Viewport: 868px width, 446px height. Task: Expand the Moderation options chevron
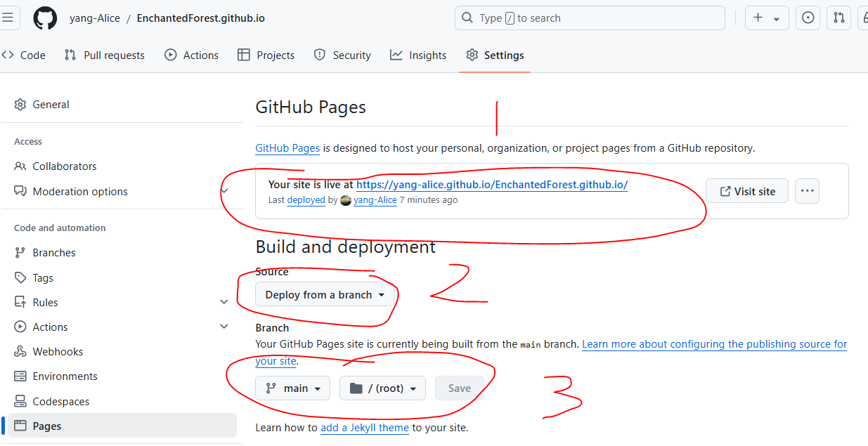(225, 192)
